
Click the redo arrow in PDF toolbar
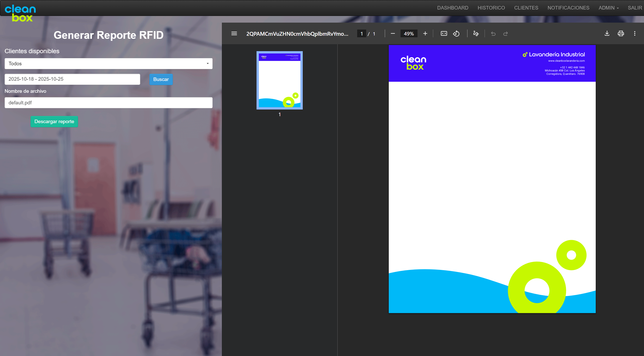[x=505, y=34]
